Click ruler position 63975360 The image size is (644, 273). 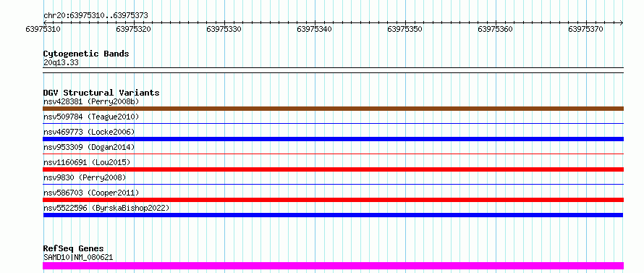496,29
